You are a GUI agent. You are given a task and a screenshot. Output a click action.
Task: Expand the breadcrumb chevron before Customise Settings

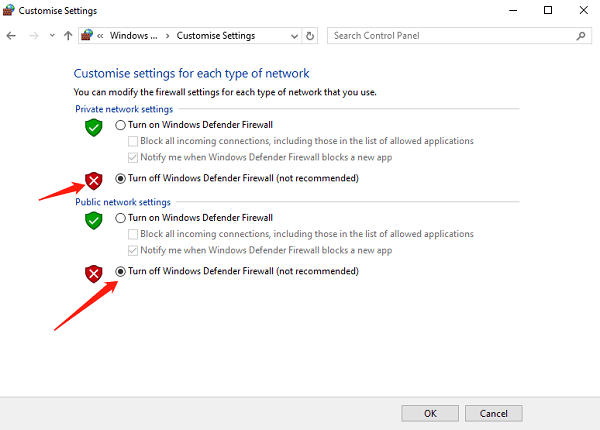[168, 36]
